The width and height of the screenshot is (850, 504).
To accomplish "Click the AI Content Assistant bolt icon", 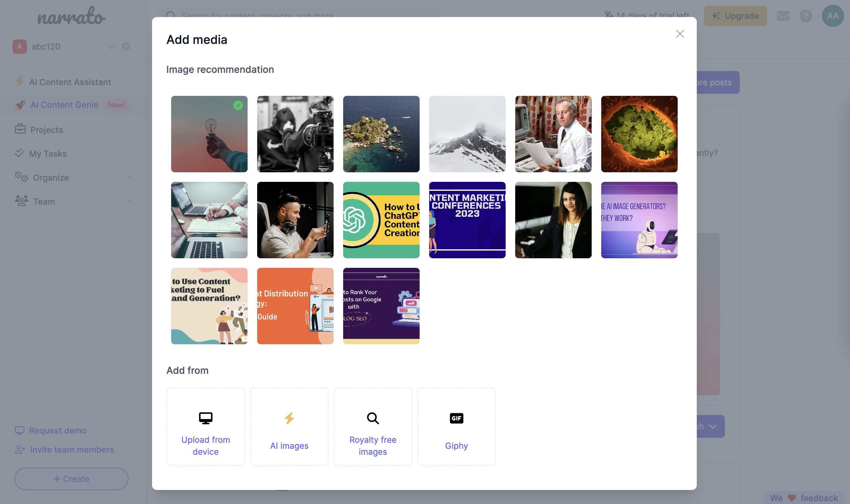I will 20,81.
